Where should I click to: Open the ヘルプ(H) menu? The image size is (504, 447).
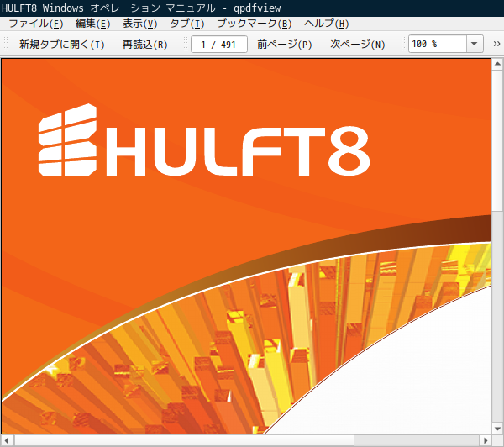326,24
